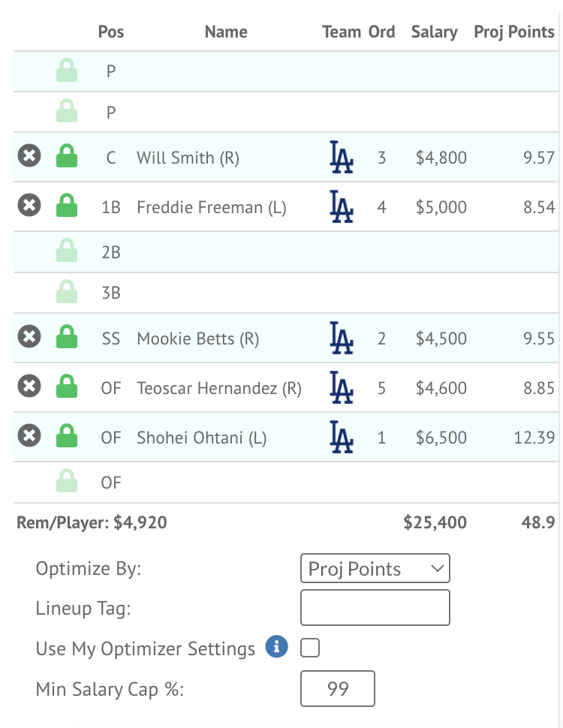This screenshot has height=728, width=563.
Task: Click the Dodgers logo in Mookie Betts's row
Action: pyautogui.click(x=342, y=338)
